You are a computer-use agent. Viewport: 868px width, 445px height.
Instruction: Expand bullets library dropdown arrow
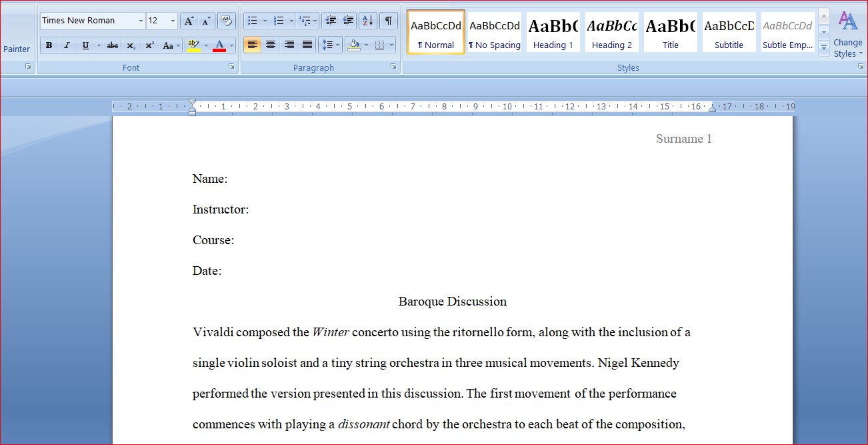click(x=265, y=21)
